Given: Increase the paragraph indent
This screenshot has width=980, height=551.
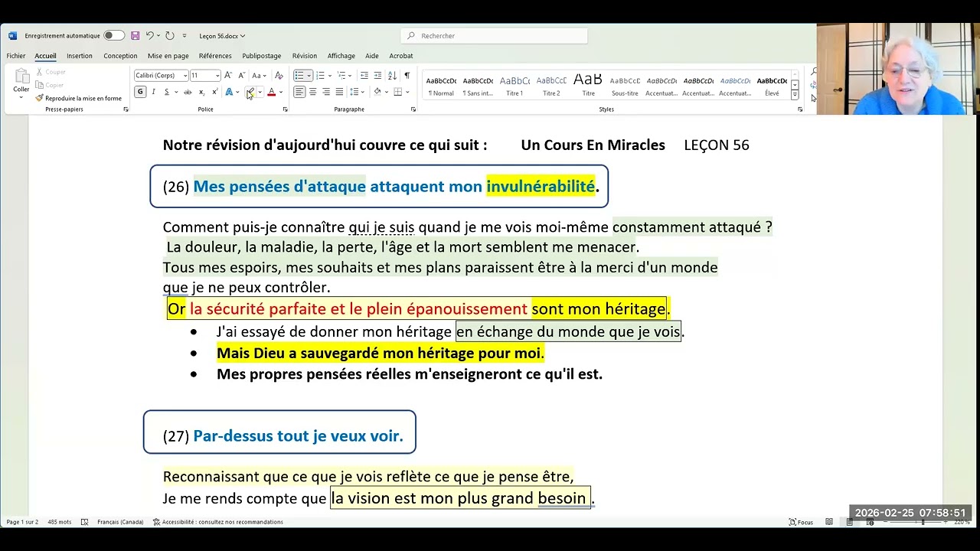Looking at the screenshot, I should [x=377, y=76].
